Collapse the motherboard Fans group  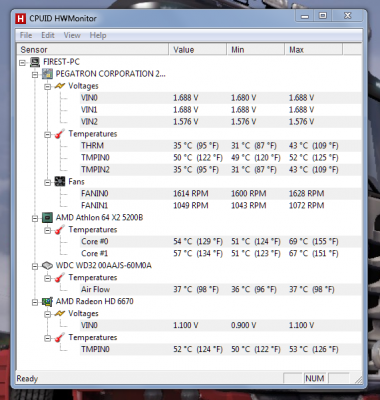tap(48, 182)
